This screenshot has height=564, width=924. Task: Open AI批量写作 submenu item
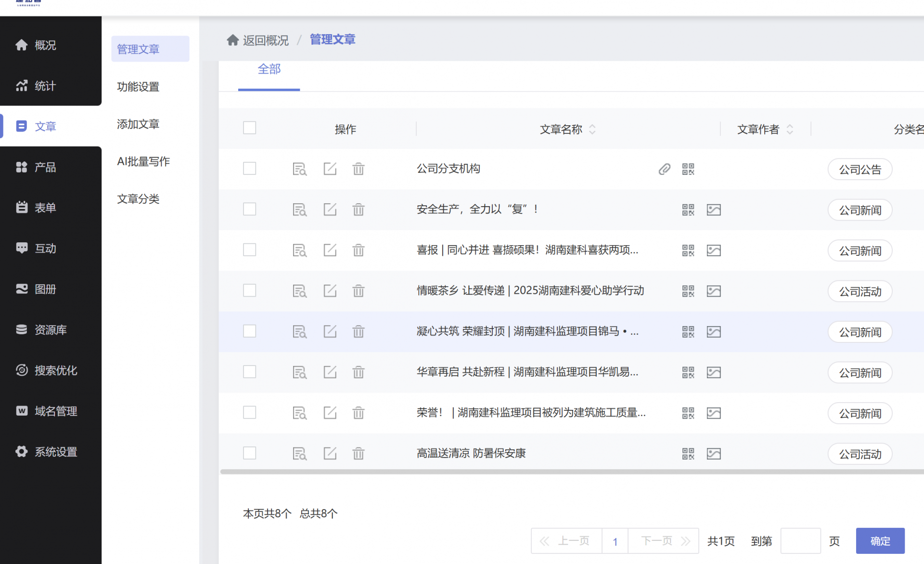pos(143,161)
